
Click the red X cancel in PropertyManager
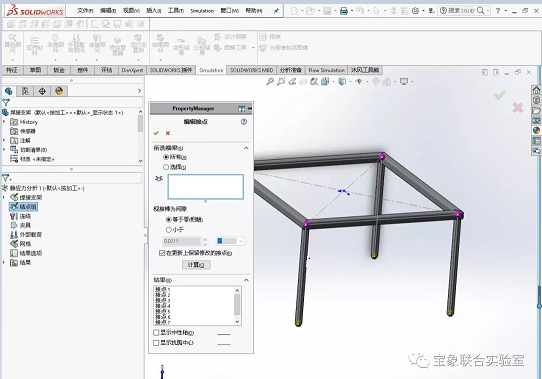click(168, 133)
